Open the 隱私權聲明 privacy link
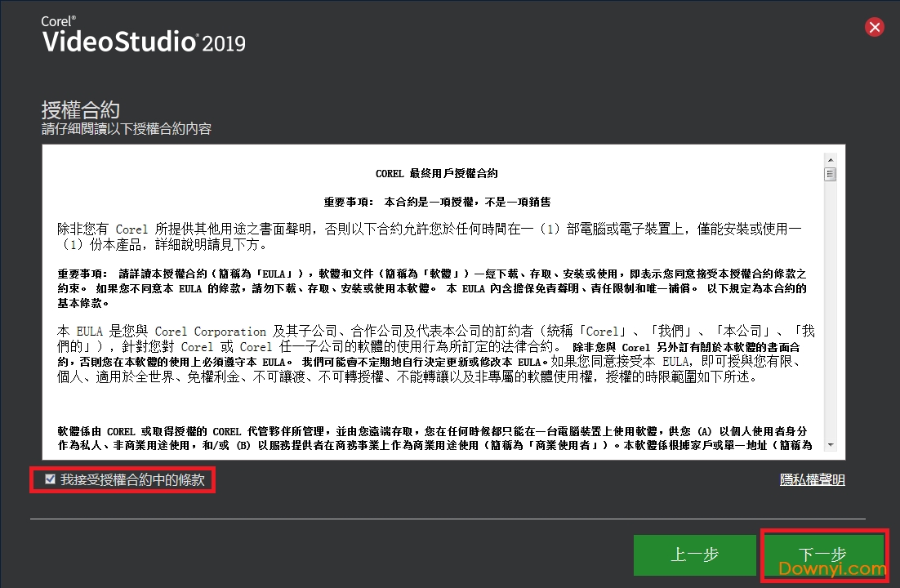The width and height of the screenshot is (900, 588). tap(812, 479)
